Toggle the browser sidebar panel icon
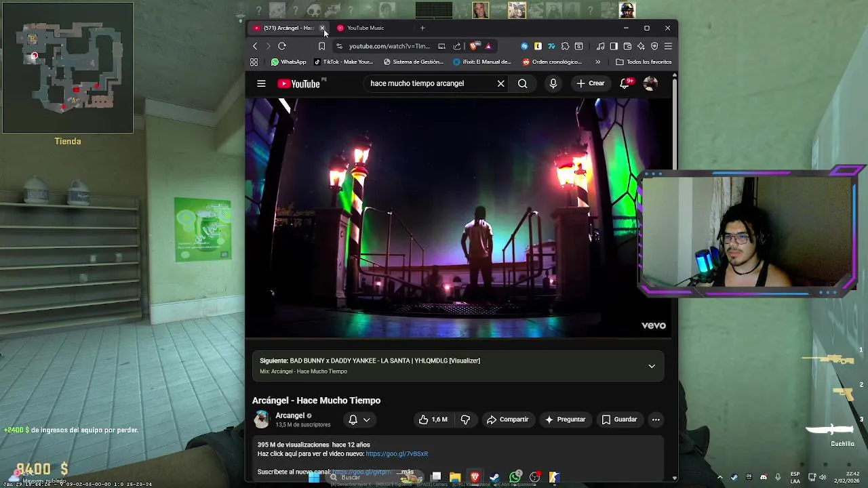The width and height of the screenshot is (868, 488). (614, 46)
